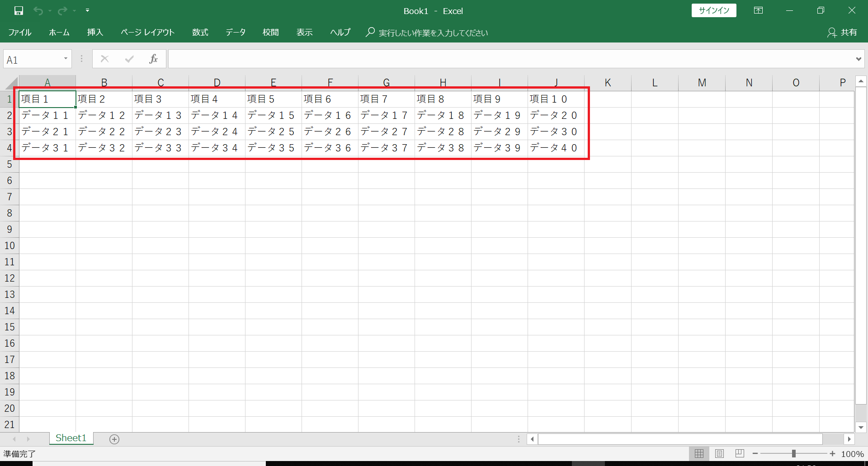Open the Customize Quick Access Toolbar dropdown
This screenshot has height=466, width=868.
[87, 10]
